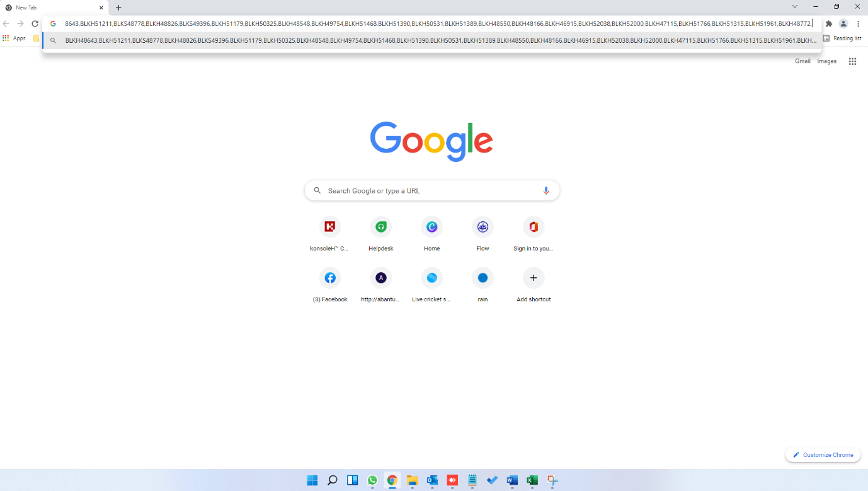Click inside the address bar text
Viewport: 868px width, 491px height.
tap(438, 23)
